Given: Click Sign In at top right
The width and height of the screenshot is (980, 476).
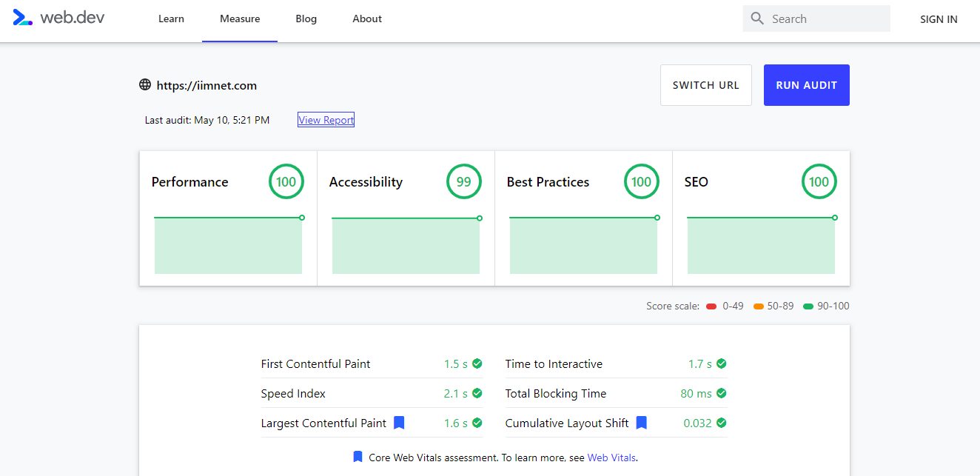Looking at the screenshot, I should tap(939, 19).
